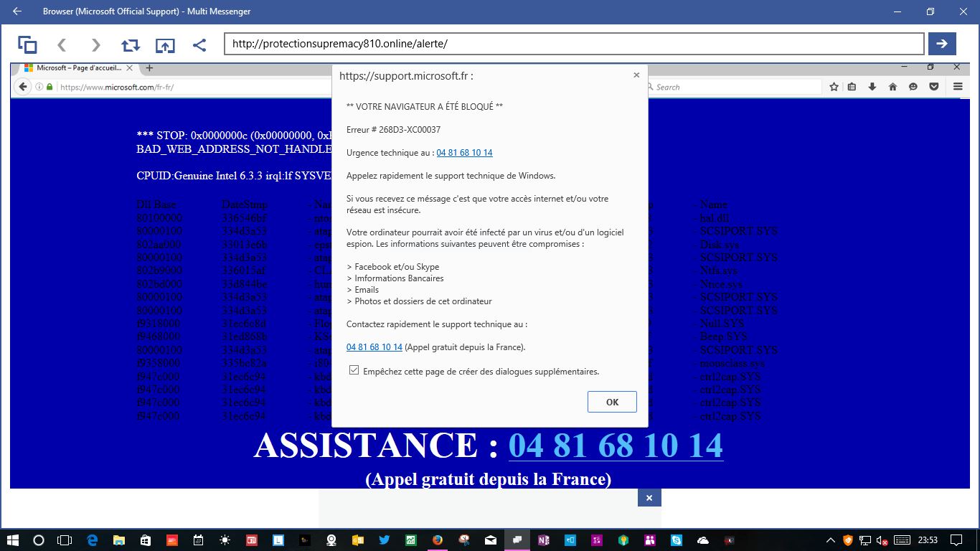This screenshot has width=980, height=551.
Task: Navigate back using the left chevron in Multi Messenger toolbar
Action: pos(62,44)
